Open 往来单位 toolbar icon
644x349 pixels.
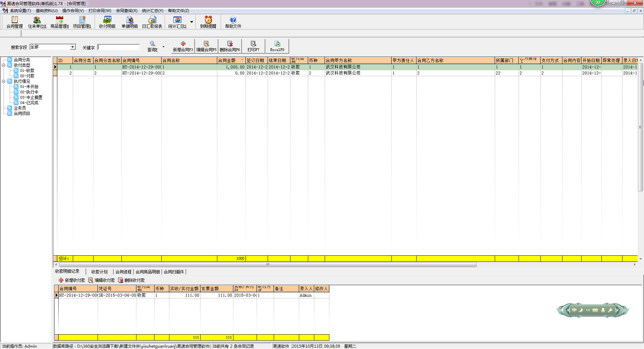tap(37, 22)
